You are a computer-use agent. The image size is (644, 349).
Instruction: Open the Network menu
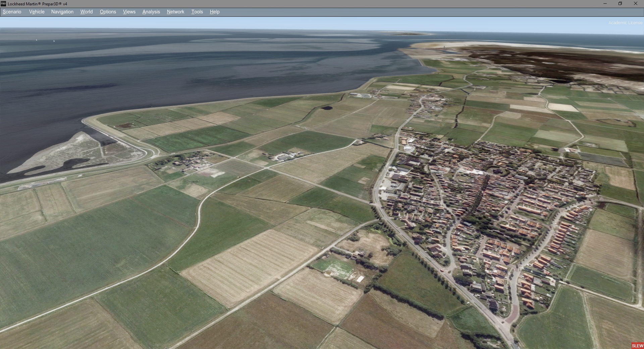(175, 12)
